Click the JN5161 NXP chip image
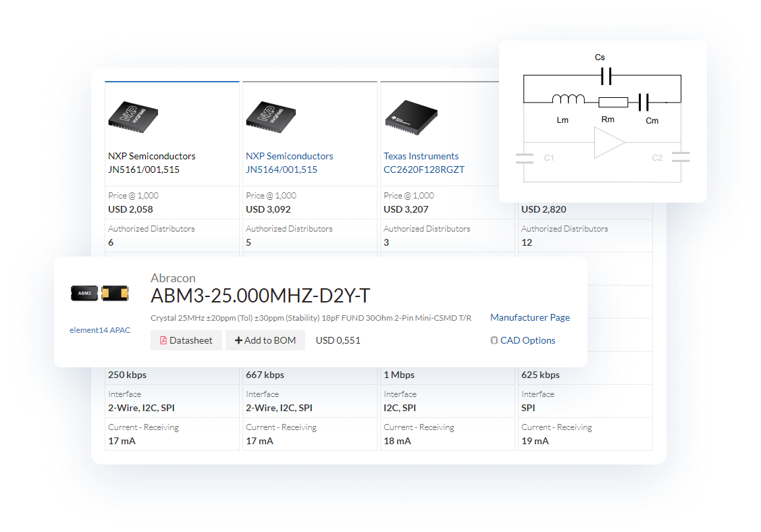 [x=133, y=116]
